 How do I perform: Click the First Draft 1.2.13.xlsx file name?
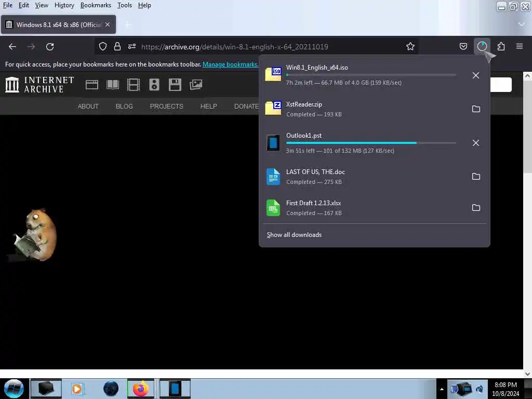(313, 203)
